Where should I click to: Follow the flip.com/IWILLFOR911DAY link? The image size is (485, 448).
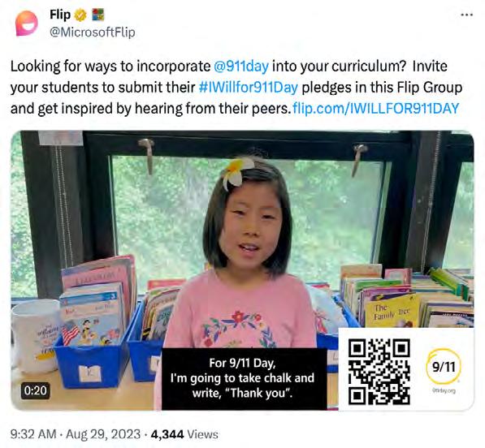[375, 109]
